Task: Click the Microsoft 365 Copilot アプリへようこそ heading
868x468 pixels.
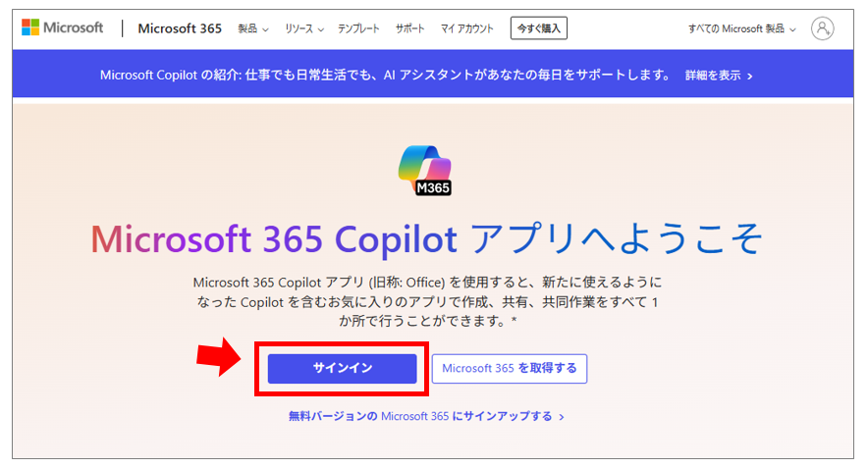Action: pos(426,239)
